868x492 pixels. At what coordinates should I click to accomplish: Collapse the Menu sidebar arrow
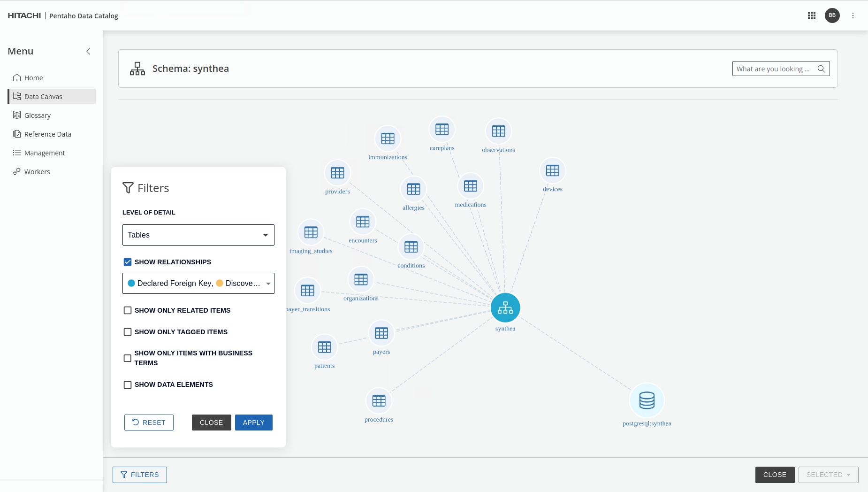88,51
